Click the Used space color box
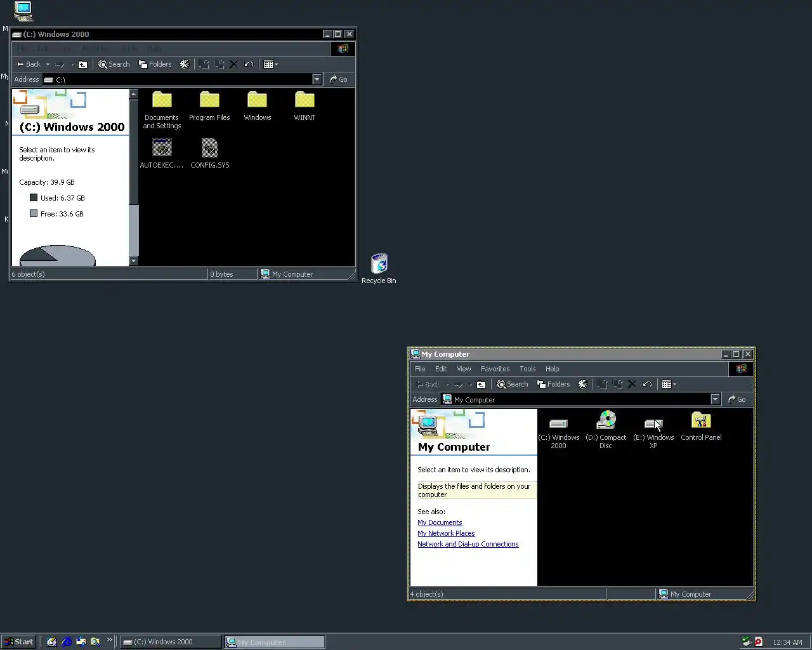The width and height of the screenshot is (812, 650). click(x=34, y=197)
